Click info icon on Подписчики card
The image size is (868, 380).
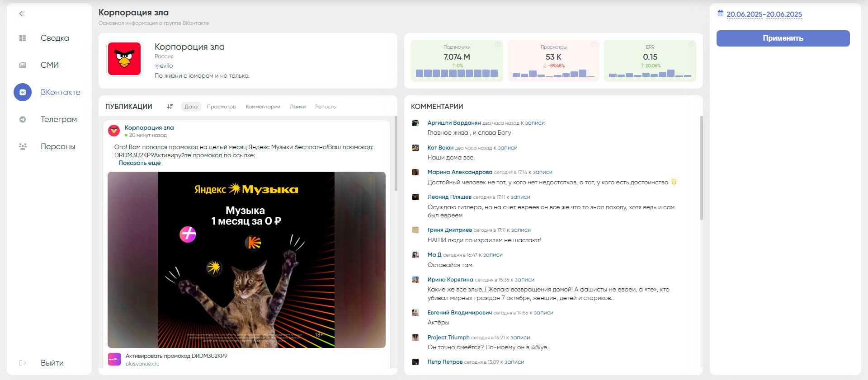(x=497, y=44)
